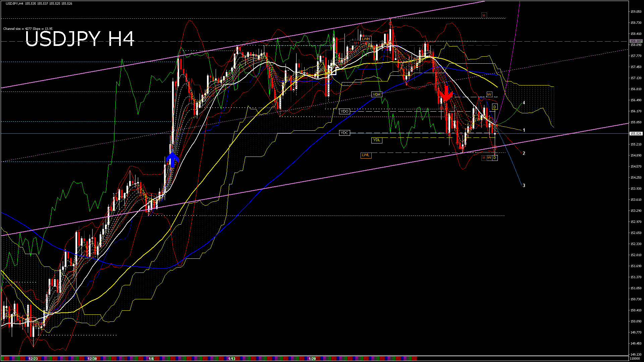Click the red down arrow sell signal
The image size is (644, 362).
click(x=446, y=94)
